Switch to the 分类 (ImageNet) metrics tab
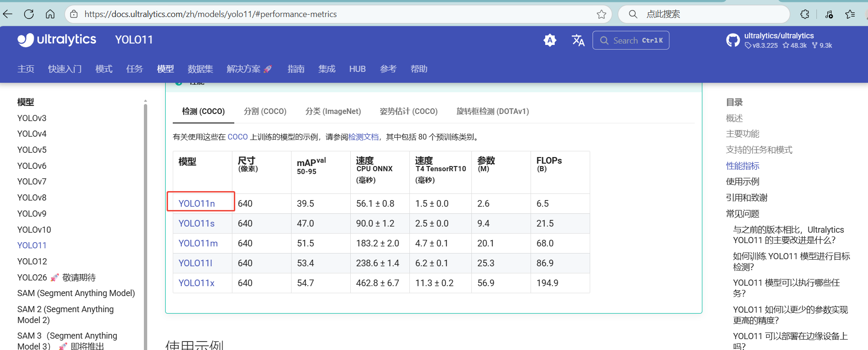The height and width of the screenshot is (350, 868). pyautogui.click(x=333, y=112)
